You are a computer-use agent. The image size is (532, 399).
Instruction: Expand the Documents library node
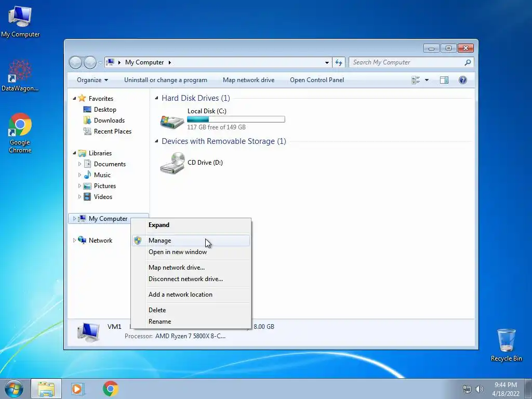pos(79,164)
